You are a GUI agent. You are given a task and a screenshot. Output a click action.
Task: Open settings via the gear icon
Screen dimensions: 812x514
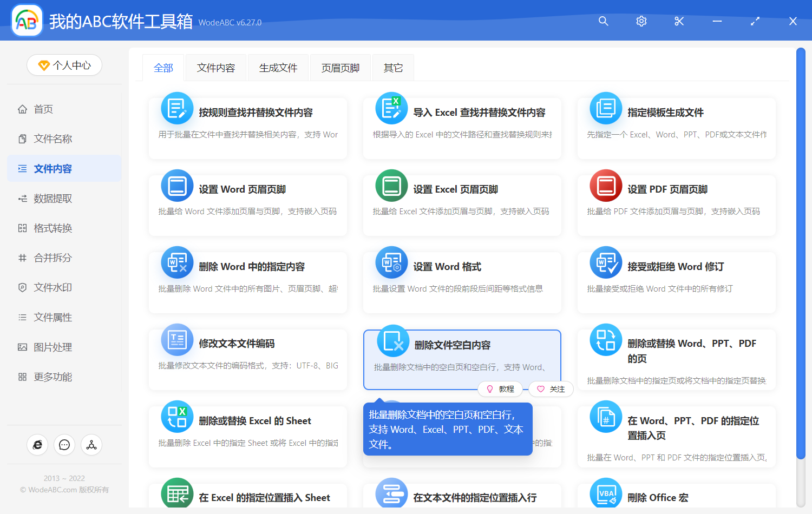tap(641, 21)
